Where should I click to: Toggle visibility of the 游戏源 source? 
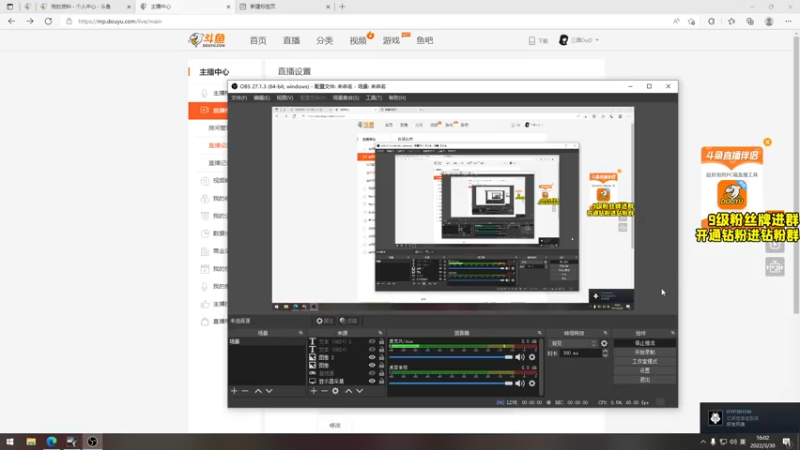[x=372, y=373]
